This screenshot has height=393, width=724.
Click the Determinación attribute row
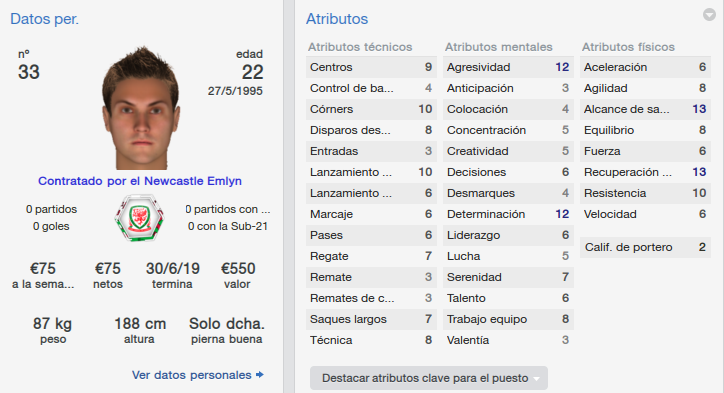[x=508, y=214]
